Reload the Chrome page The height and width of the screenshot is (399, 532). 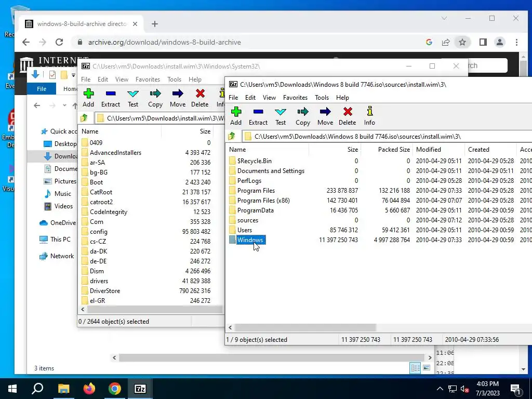click(59, 42)
